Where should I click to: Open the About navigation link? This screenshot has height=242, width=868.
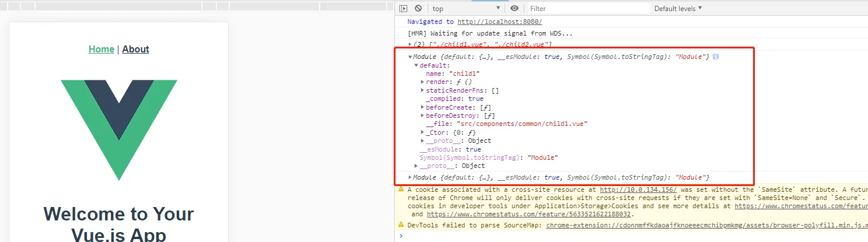click(136, 49)
